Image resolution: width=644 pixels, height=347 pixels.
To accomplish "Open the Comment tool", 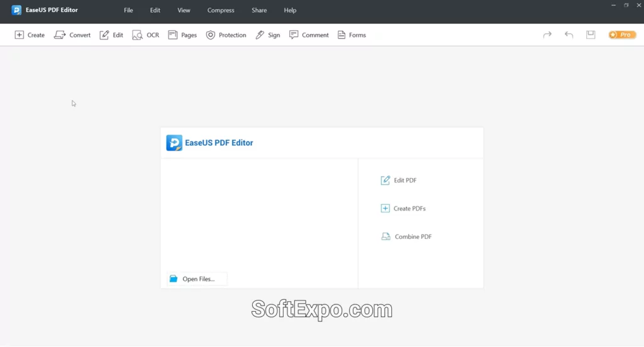I will click(309, 35).
